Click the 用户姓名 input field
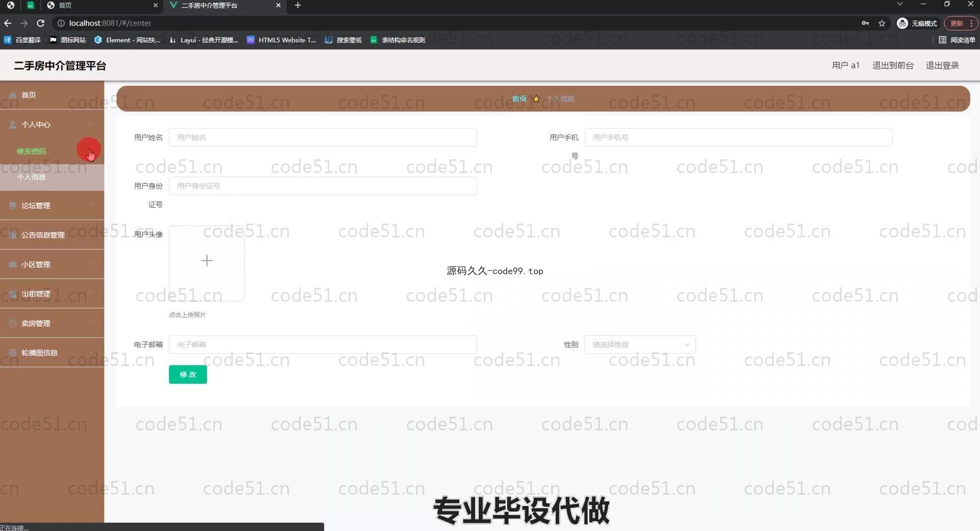This screenshot has width=980, height=531. (323, 137)
